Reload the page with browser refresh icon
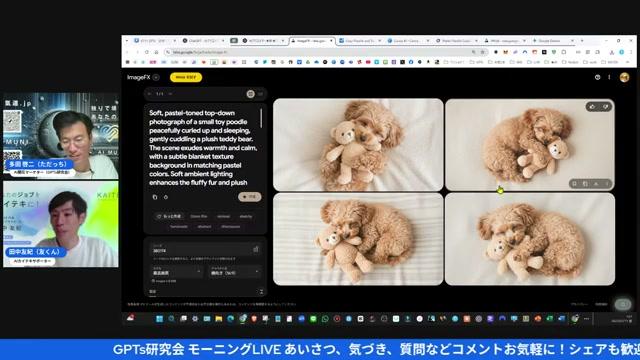 (x=147, y=52)
